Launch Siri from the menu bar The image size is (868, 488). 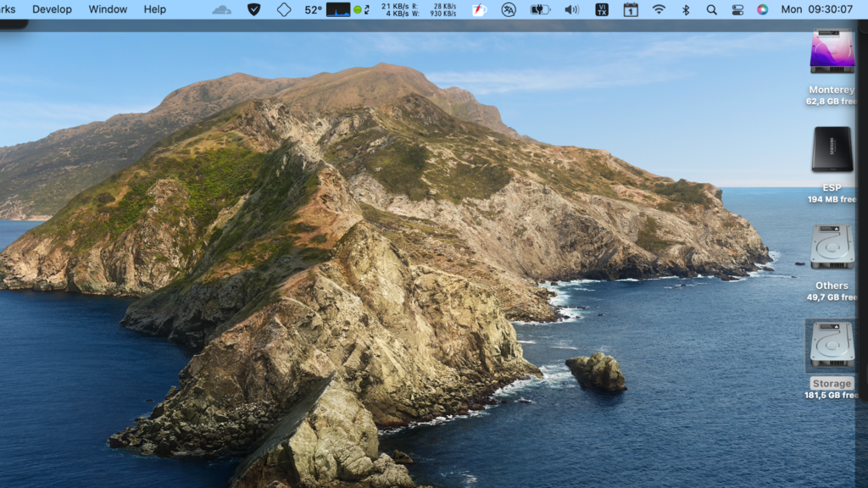[x=763, y=9]
